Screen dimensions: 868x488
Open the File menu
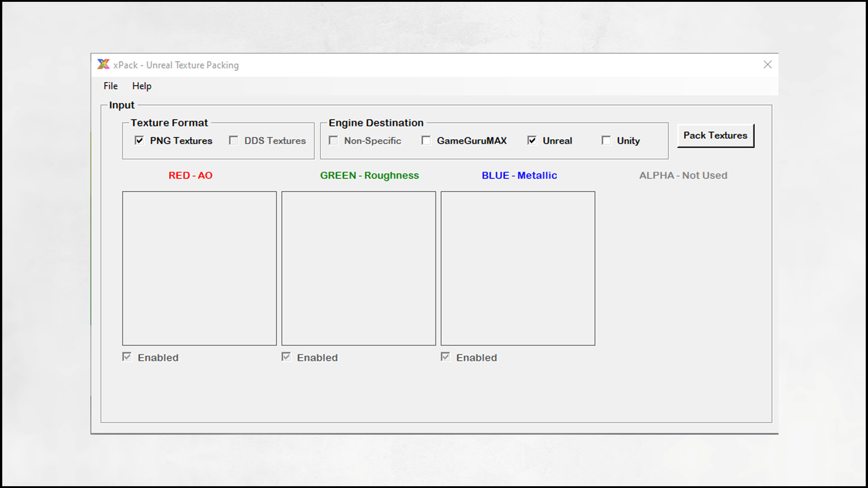tap(110, 86)
